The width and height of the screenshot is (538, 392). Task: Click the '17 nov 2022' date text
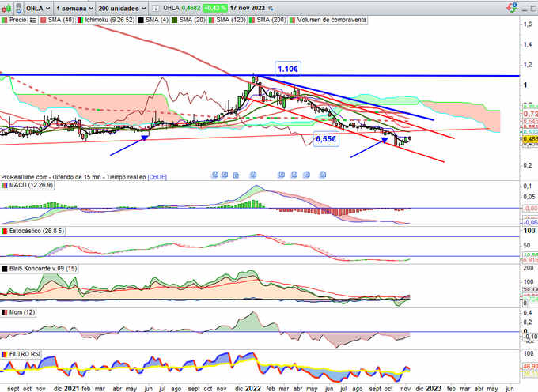(x=248, y=8)
